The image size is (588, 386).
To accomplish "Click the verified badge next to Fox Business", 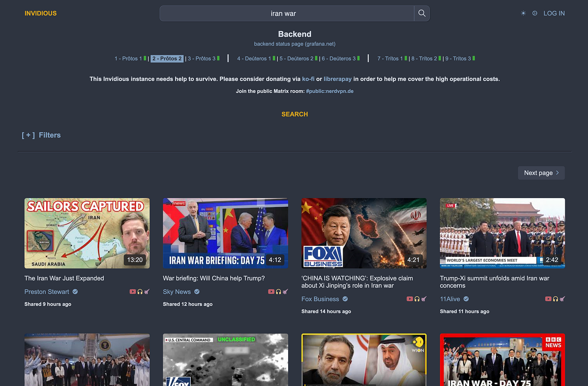I will pos(345,299).
